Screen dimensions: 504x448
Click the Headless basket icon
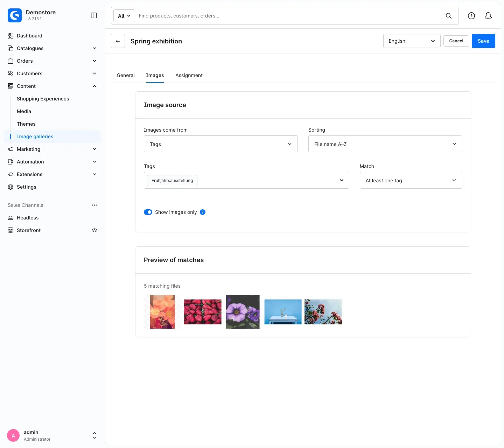coord(10,218)
